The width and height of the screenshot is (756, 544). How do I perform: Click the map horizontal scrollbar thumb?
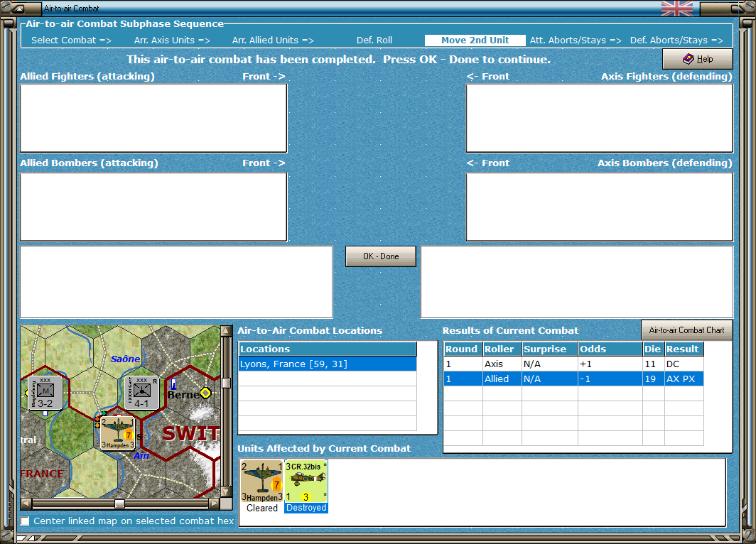(119, 504)
